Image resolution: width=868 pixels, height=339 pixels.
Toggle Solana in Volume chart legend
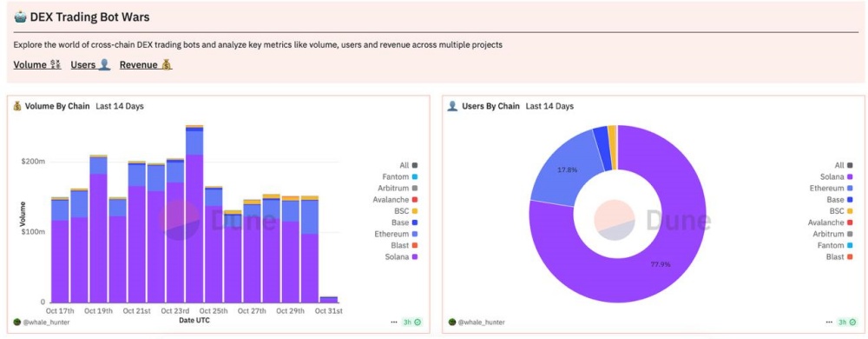point(401,257)
